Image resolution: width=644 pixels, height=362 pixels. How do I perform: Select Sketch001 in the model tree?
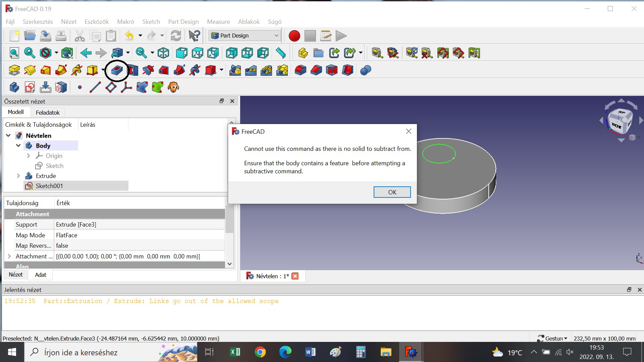(x=49, y=186)
